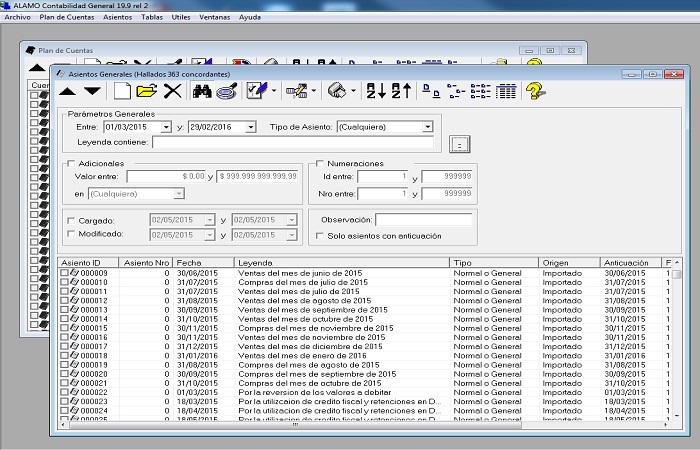Sort by the Asiento ID column header
This screenshot has width=700, height=450.
(88, 262)
